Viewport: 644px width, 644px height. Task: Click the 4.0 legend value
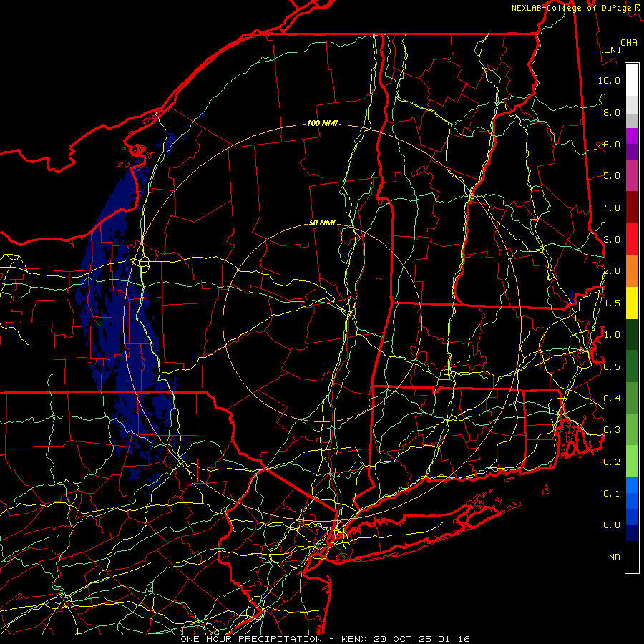coord(612,208)
